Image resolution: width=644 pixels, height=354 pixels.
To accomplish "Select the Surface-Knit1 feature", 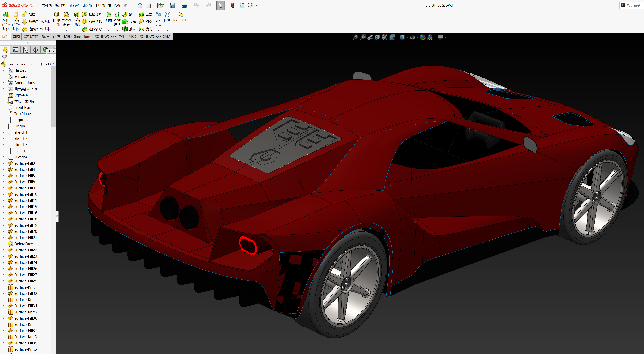I will click(x=25, y=287).
